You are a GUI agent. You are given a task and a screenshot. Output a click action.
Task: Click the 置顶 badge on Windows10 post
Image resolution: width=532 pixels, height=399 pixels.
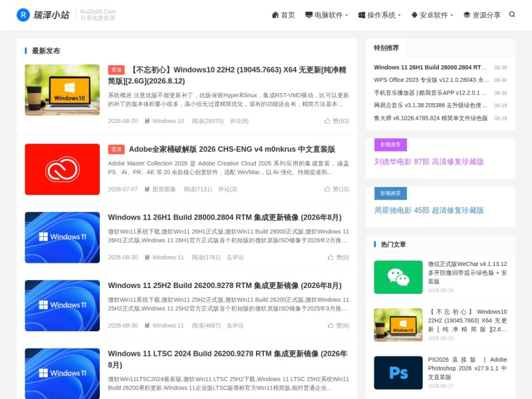(116, 70)
